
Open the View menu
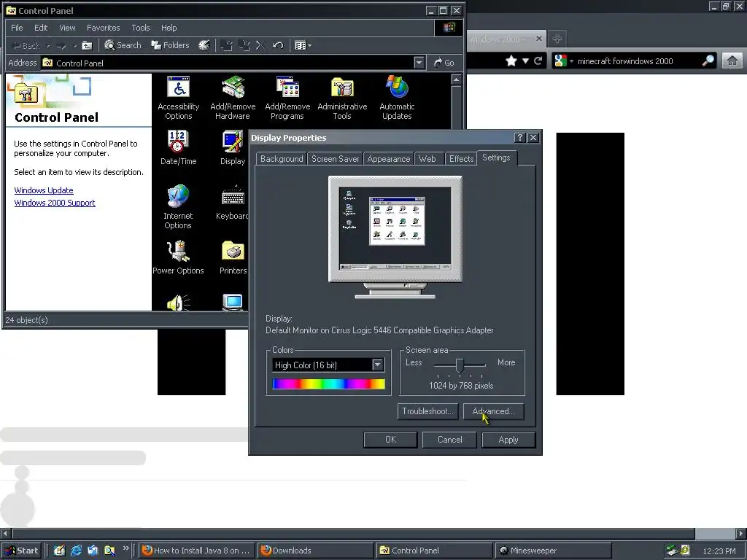(67, 28)
